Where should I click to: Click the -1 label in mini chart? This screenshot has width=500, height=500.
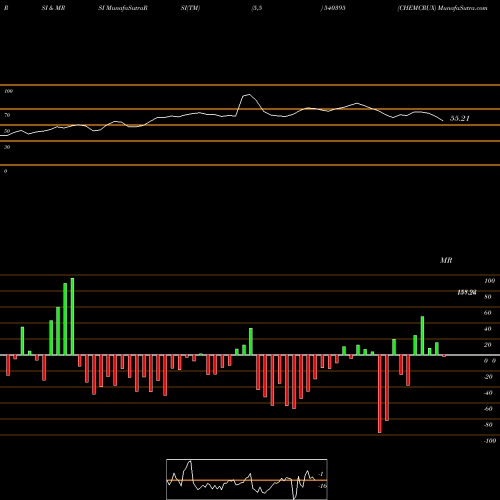(321, 474)
